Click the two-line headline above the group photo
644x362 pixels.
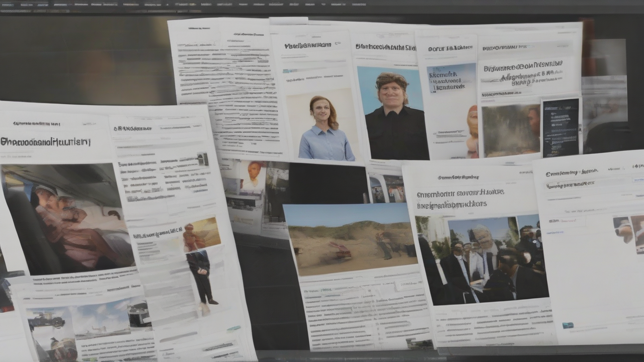click(x=460, y=198)
